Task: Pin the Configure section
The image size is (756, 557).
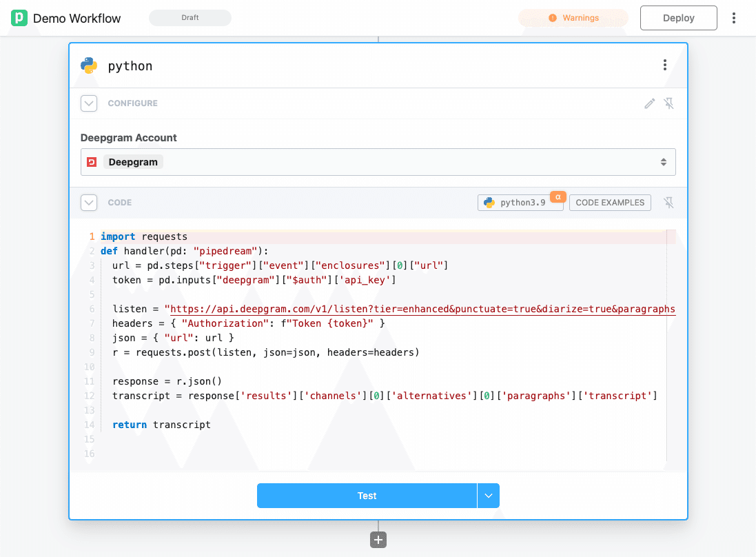Action: point(668,103)
